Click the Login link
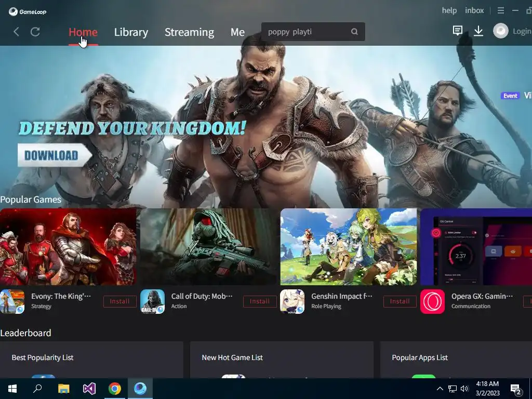 pyautogui.click(x=522, y=31)
